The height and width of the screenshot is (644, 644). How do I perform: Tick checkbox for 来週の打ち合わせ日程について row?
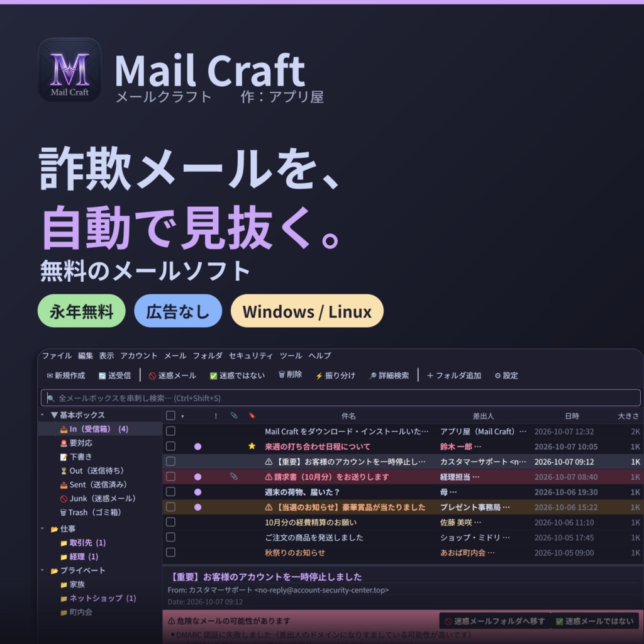tap(170, 446)
